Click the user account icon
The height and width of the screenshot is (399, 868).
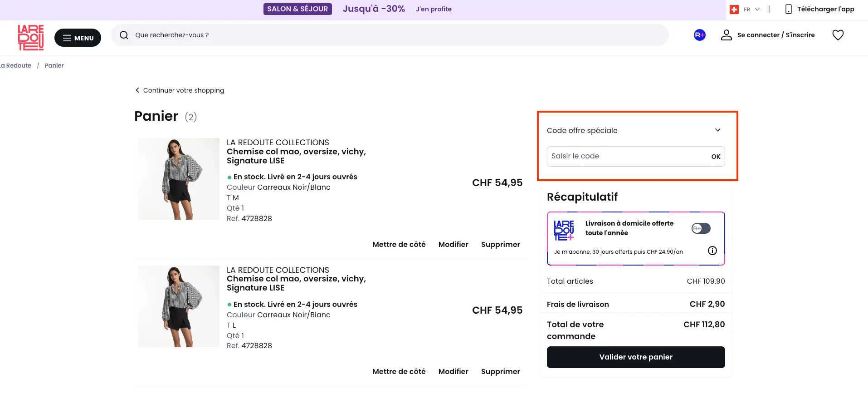(x=727, y=35)
